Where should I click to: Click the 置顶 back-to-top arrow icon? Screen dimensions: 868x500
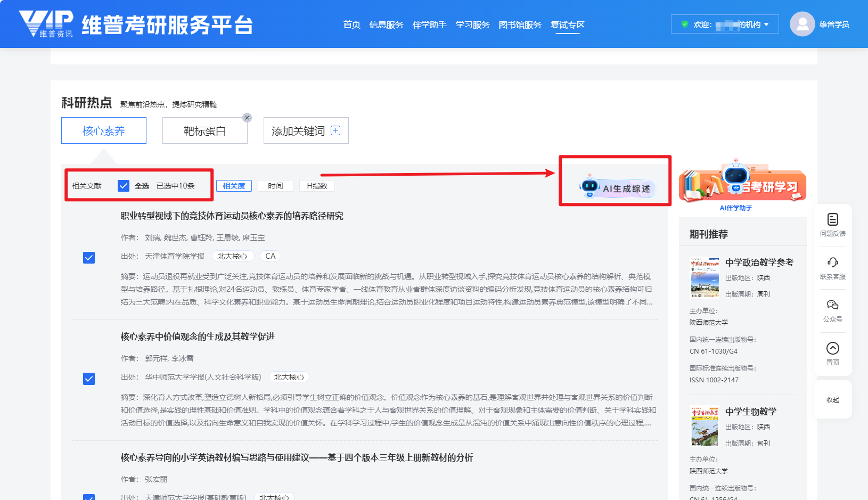click(832, 348)
